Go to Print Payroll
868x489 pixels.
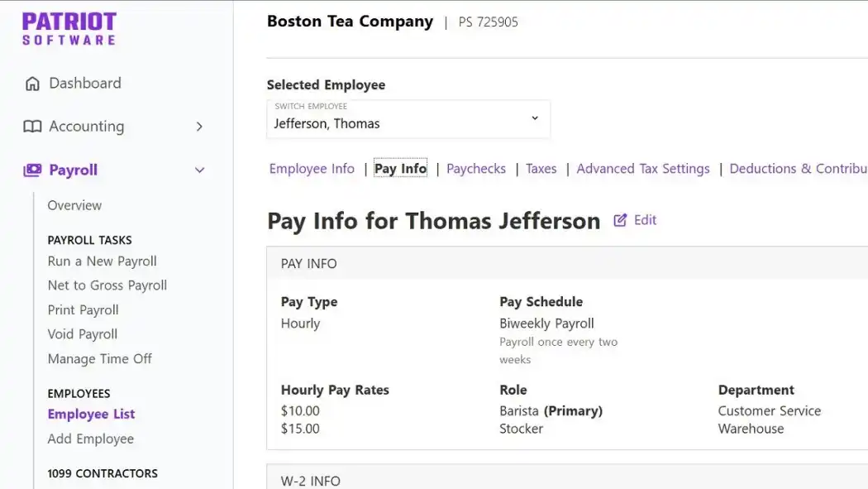[x=83, y=310]
